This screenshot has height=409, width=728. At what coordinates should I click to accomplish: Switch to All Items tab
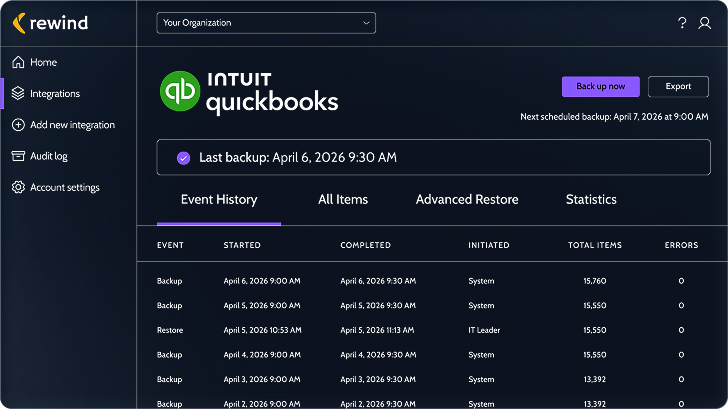coord(343,200)
